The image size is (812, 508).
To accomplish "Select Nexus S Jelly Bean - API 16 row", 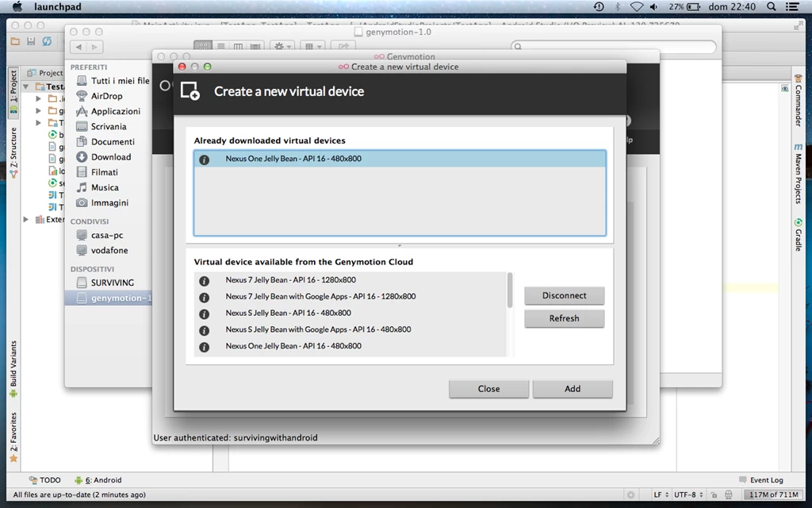I will [x=350, y=313].
